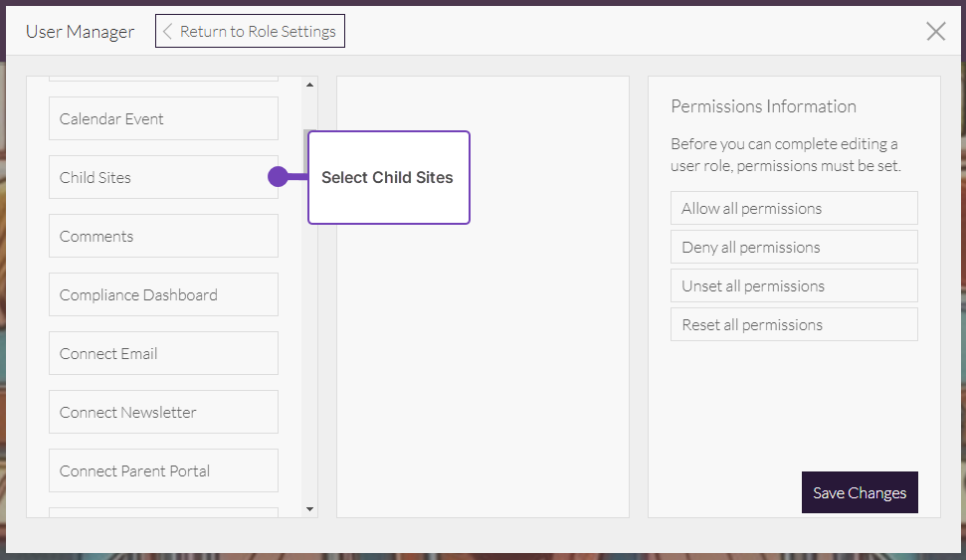
Task: Select Calendar Event permission item
Action: click(x=163, y=118)
